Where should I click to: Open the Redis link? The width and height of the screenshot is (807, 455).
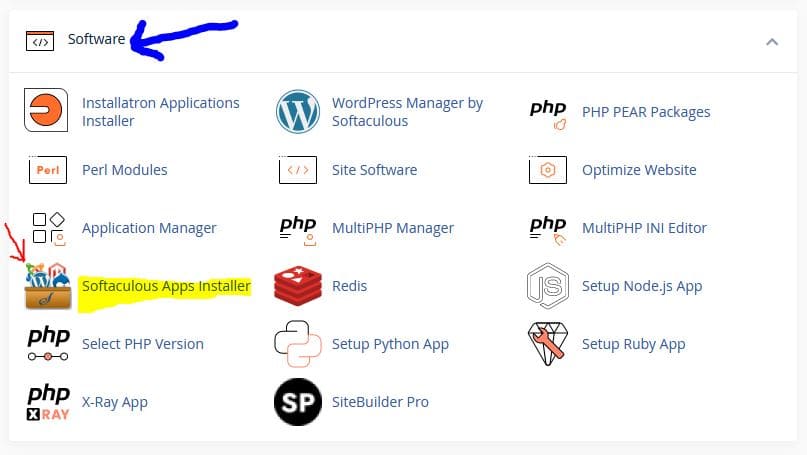(349, 286)
